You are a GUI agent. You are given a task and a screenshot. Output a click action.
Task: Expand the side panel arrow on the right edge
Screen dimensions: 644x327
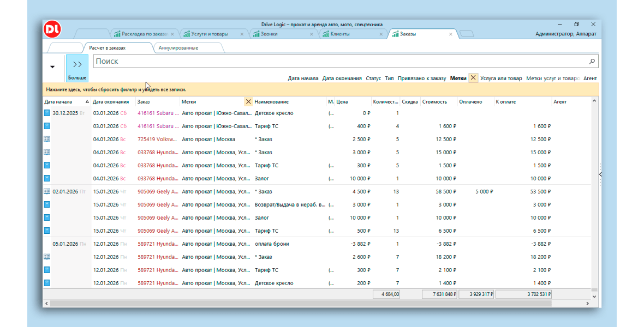click(600, 174)
